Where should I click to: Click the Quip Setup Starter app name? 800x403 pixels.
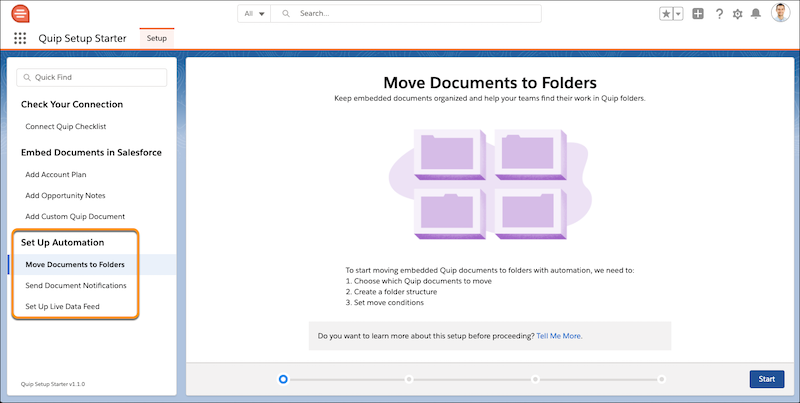(x=82, y=38)
